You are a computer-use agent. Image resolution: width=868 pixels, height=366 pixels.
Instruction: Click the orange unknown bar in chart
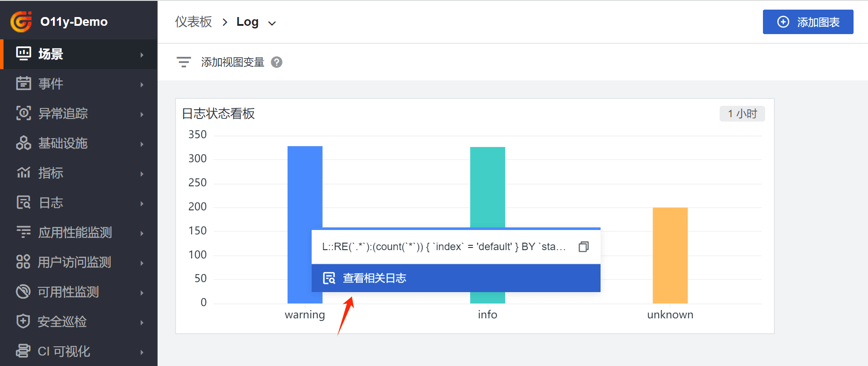[x=670, y=255]
